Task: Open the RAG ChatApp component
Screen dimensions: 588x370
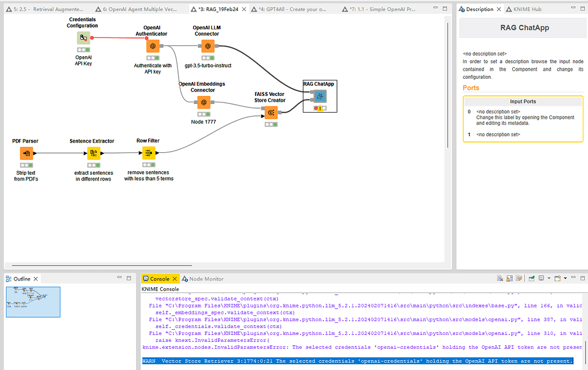Action: tap(320, 96)
